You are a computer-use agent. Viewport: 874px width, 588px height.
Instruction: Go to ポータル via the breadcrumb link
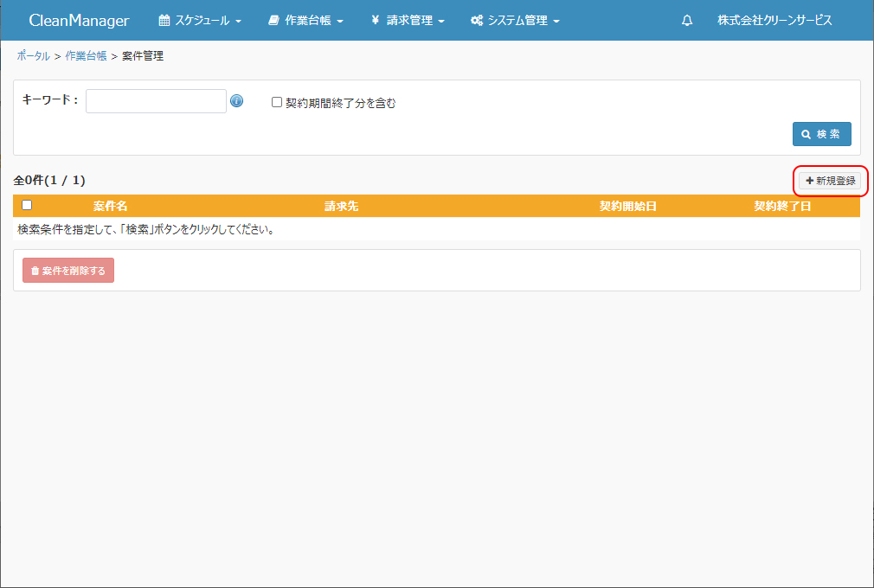tap(33, 56)
